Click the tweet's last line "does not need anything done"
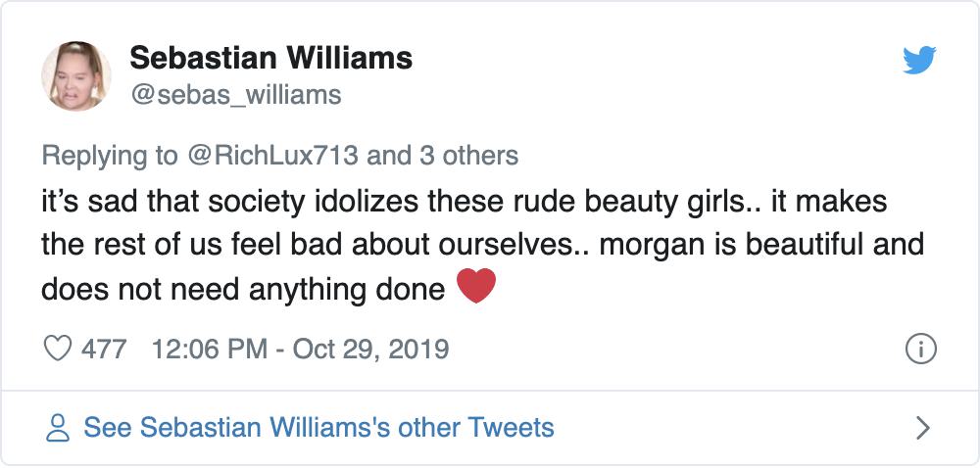 click(242, 289)
